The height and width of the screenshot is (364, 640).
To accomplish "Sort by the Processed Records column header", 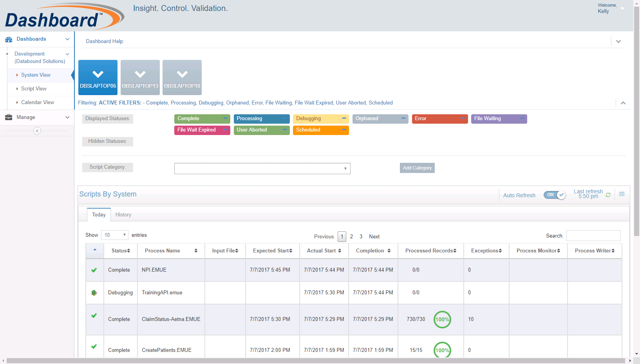I will tap(431, 250).
